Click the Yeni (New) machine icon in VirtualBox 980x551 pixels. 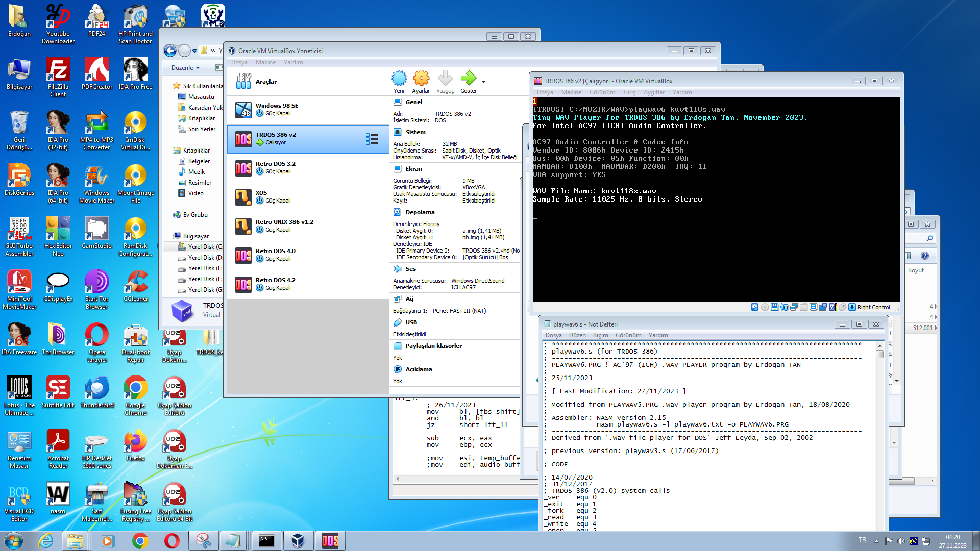coord(399,79)
